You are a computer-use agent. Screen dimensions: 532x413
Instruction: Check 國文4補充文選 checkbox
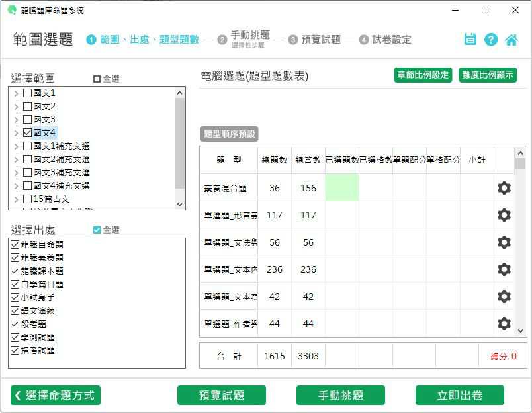click(x=27, y=185)
